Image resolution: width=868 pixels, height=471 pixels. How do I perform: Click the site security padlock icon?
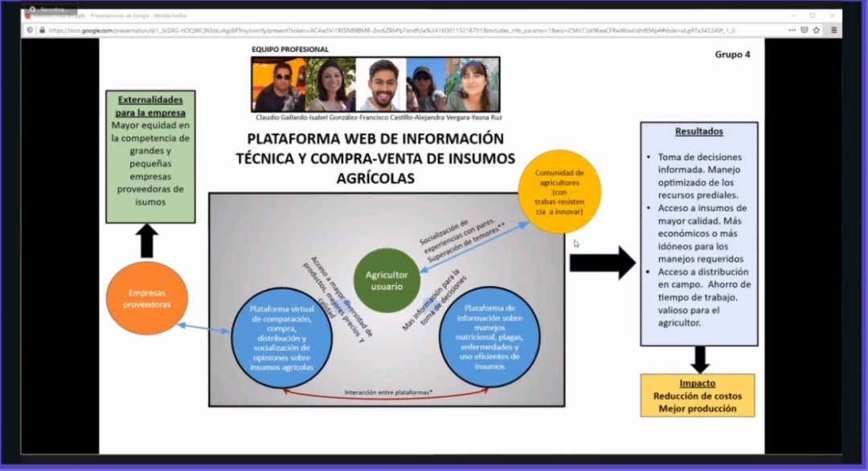pyautogui.click(x=41, y=30)
